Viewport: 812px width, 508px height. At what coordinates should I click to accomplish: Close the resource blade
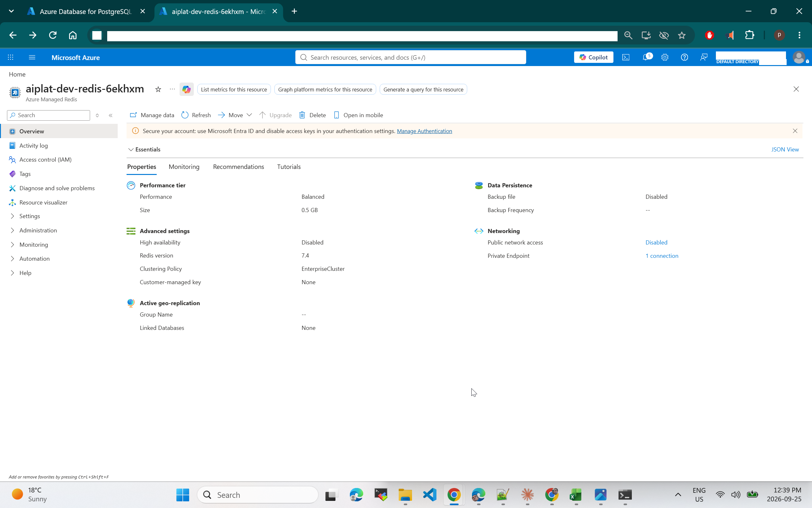pyautogui.click(x=796, y=89)
